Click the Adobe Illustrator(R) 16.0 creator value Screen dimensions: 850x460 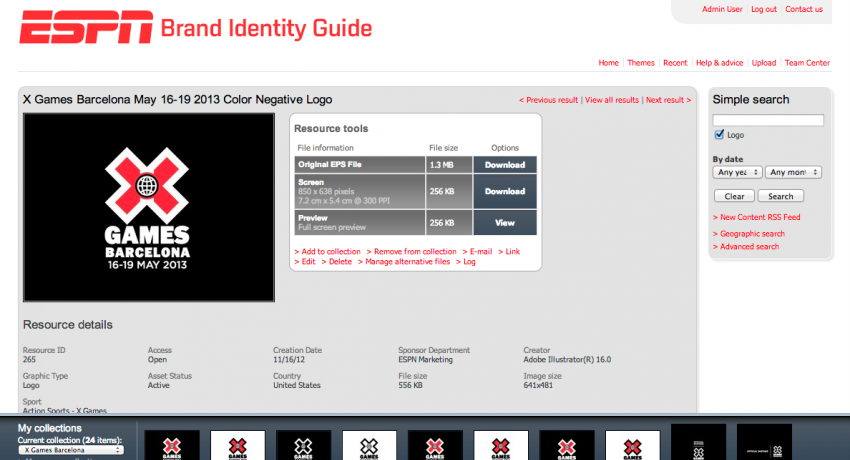[567, 360]
